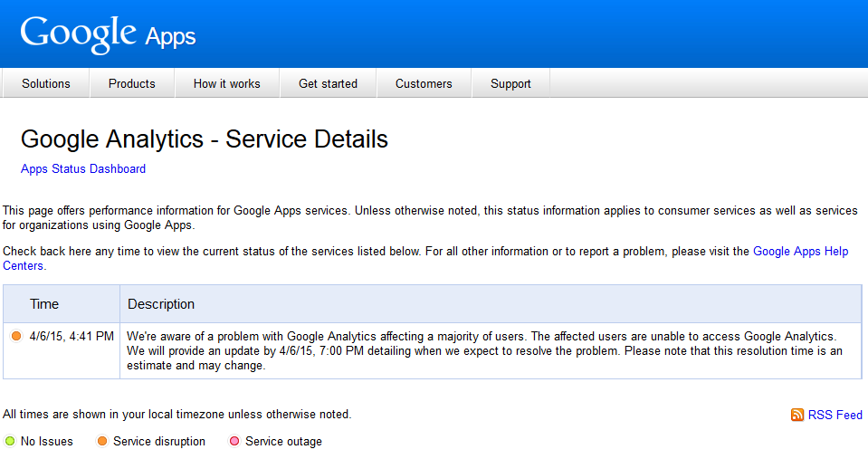Open the RSS Feed text link
The image size is (868, 459).
[x=835, y=415]
